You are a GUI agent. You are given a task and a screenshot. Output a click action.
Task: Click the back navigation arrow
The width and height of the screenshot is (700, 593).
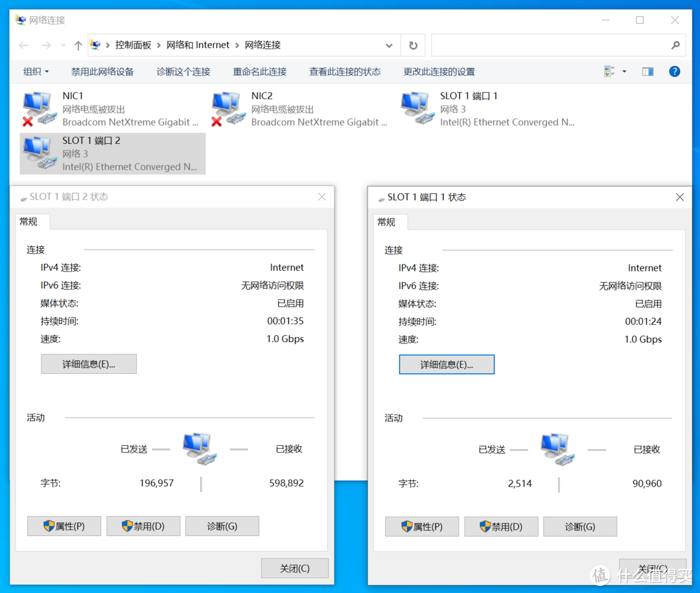click(24, 45)
